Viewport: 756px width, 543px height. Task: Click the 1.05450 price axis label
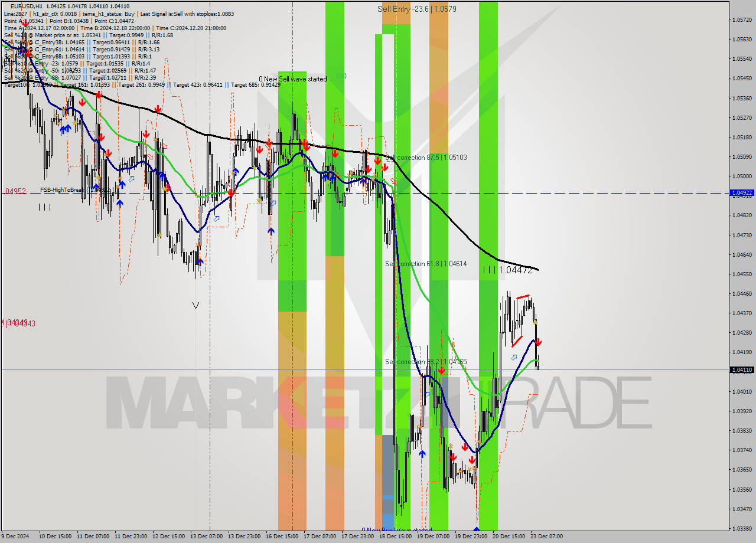[x=742, y=78]
